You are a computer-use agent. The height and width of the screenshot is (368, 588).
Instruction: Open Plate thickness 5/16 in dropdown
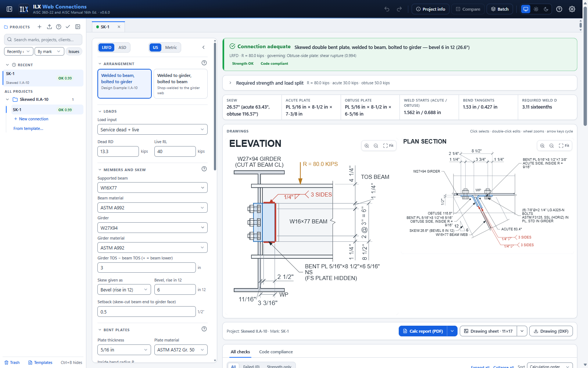coord(124,350)
